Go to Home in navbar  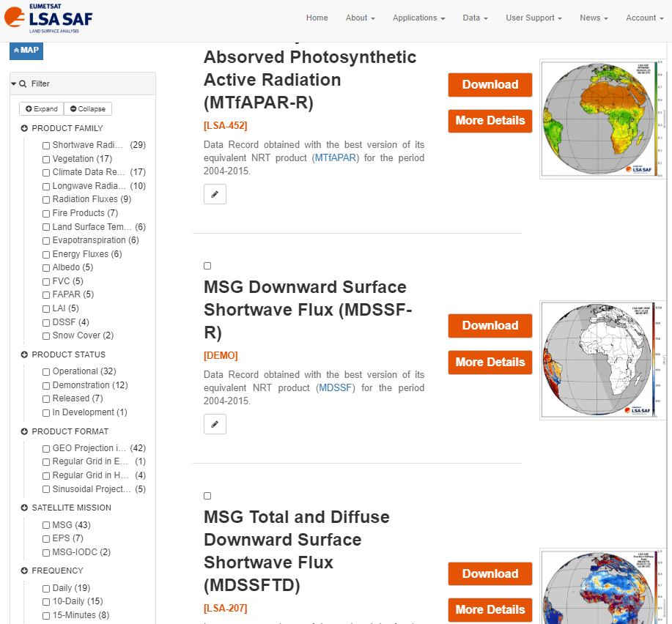(x=317, y=18)
